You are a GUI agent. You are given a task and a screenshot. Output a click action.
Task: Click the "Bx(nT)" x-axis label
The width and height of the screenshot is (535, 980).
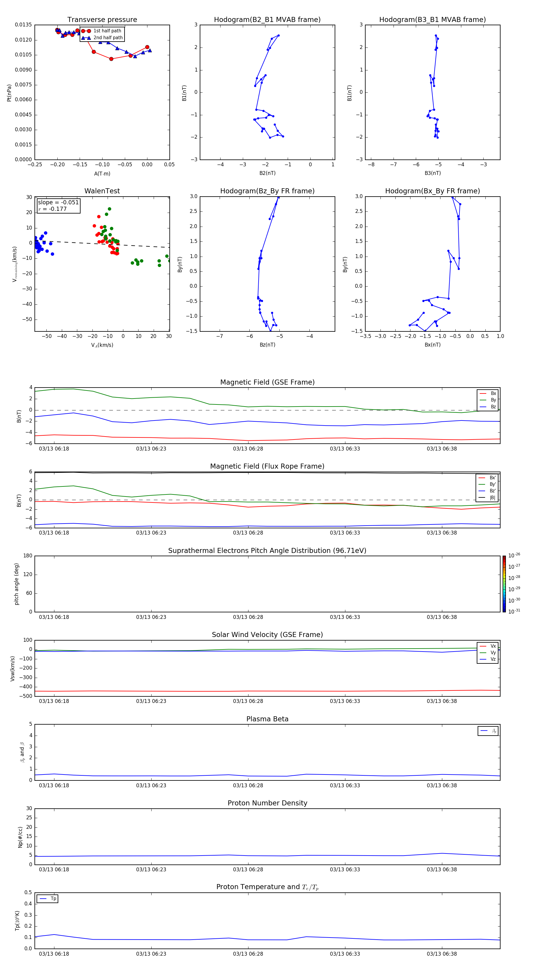pos(432,345)
